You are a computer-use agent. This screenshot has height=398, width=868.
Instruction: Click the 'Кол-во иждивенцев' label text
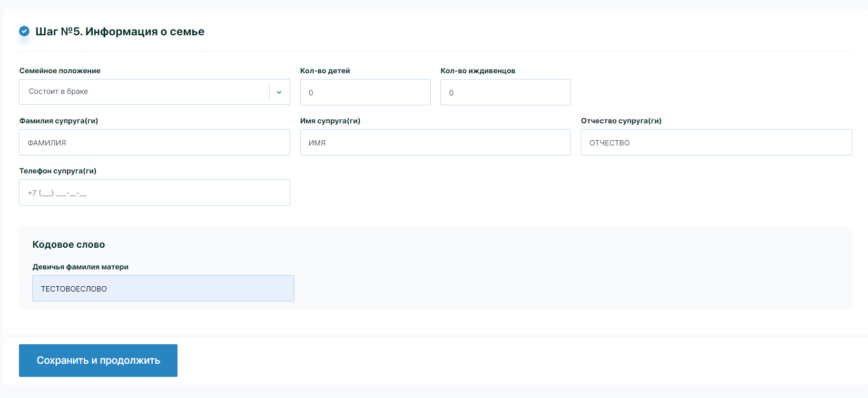(478, 71)
